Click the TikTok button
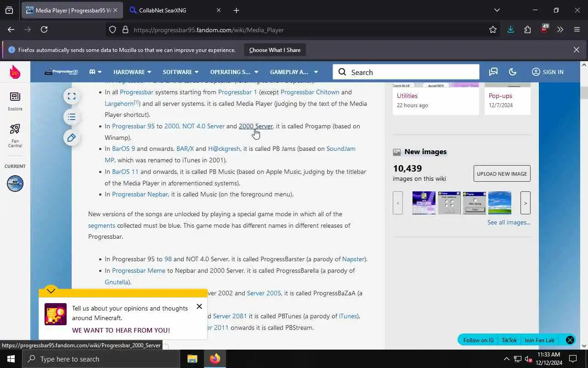 tap(509, 340)
